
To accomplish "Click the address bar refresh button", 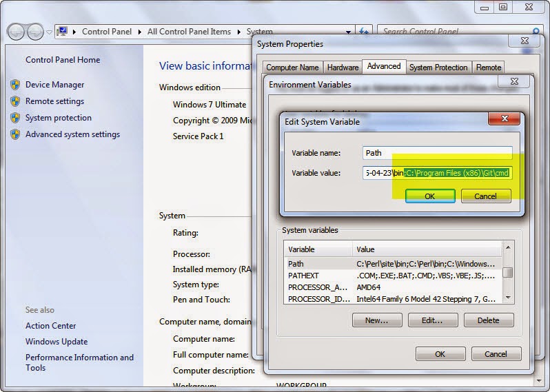I will (364, 32).
